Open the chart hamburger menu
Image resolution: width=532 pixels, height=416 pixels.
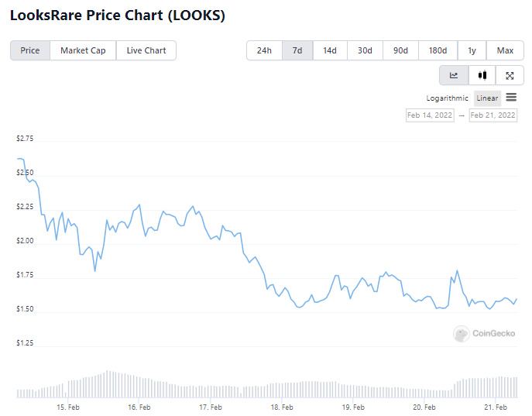tap(512, 98)
